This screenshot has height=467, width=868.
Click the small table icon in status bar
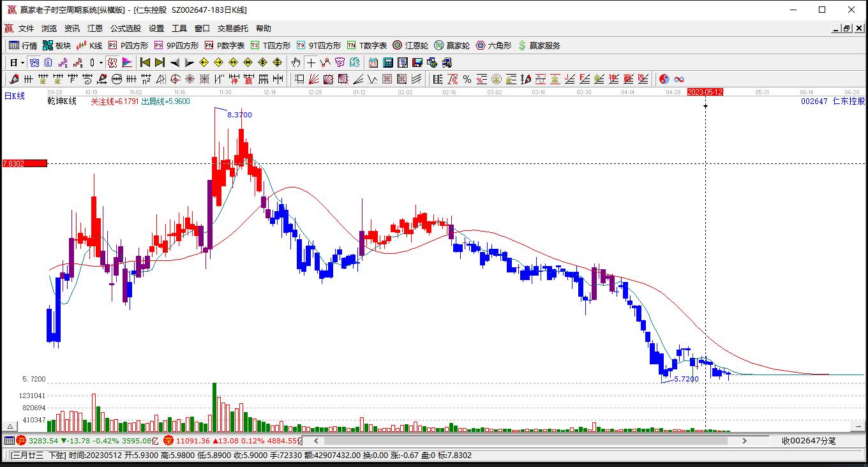[9, 441]
